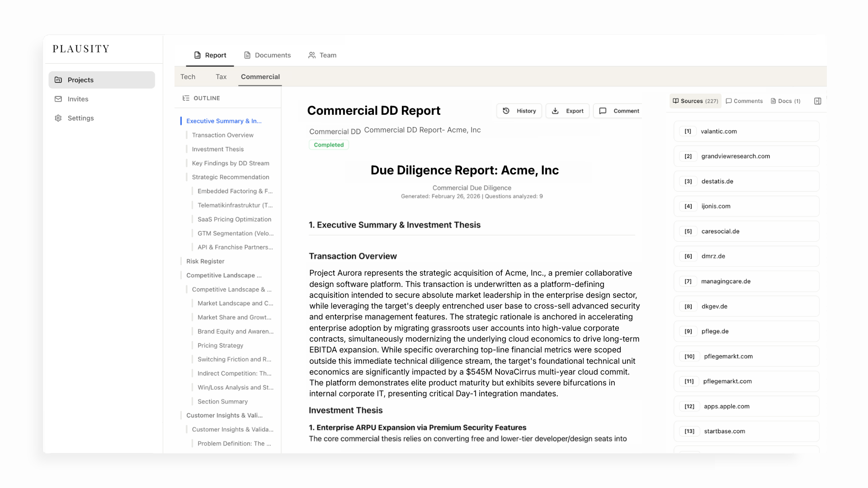Go to Pricing Strategy outline item
The height and width of the screenshot is (488, 868).
220,345
